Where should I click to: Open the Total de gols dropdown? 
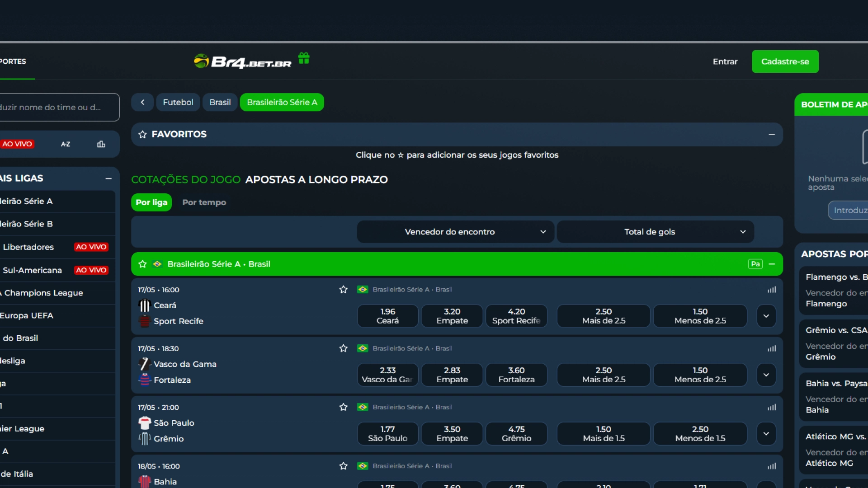(656, 232)
